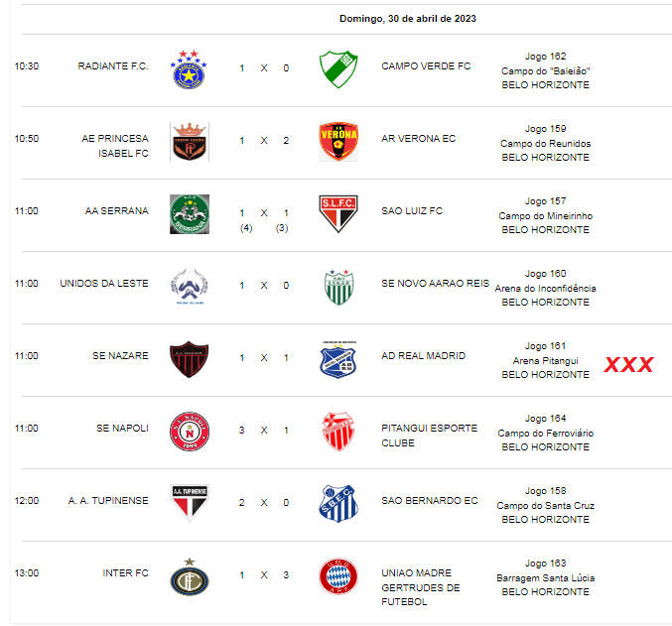
Task: Click the Jogo 162 match details
Action: pos(546,70)
